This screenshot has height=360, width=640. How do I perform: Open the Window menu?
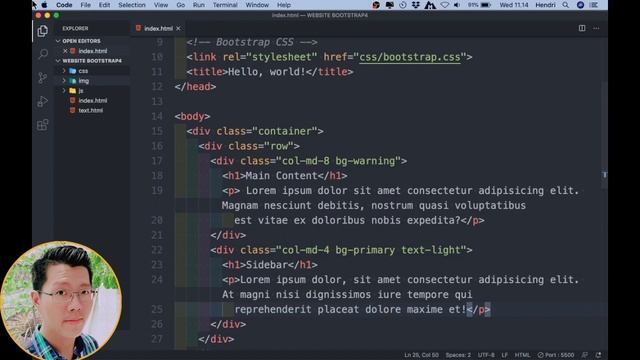click(x=257, y=5)
